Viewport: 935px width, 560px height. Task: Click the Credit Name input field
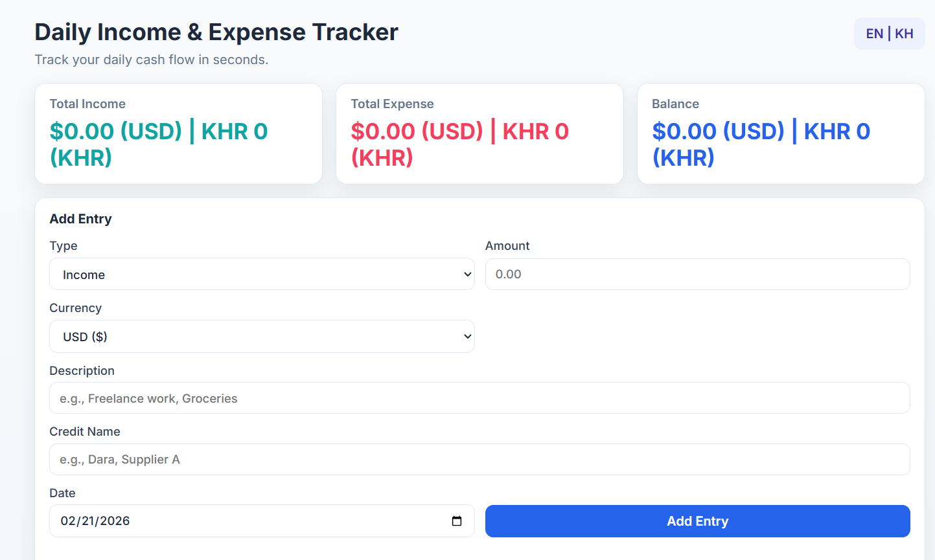(479, 459)
